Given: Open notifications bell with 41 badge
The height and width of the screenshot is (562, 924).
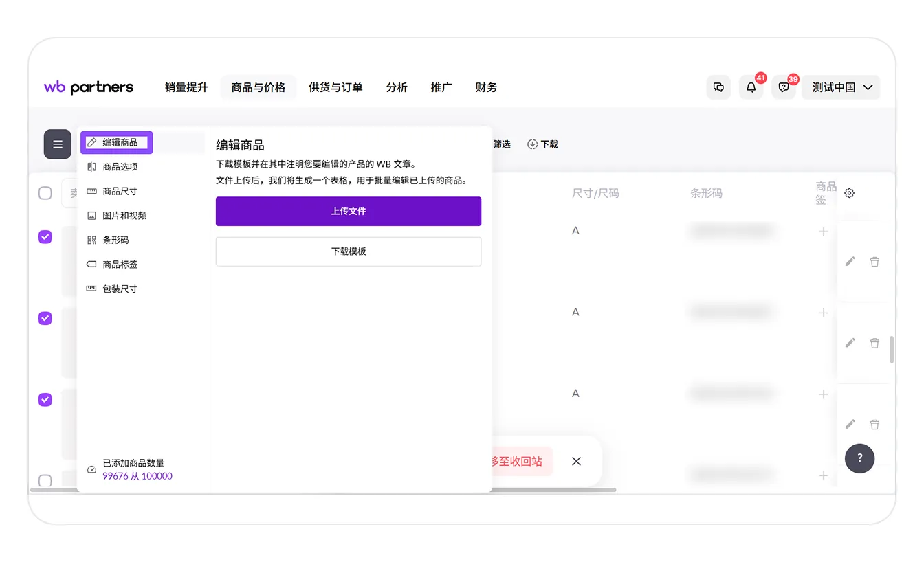Looking at the screenshot, I should pos(751,87).
